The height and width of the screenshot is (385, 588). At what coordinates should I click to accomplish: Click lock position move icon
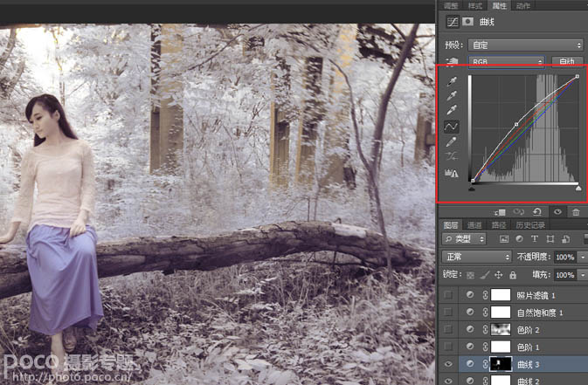498,275
